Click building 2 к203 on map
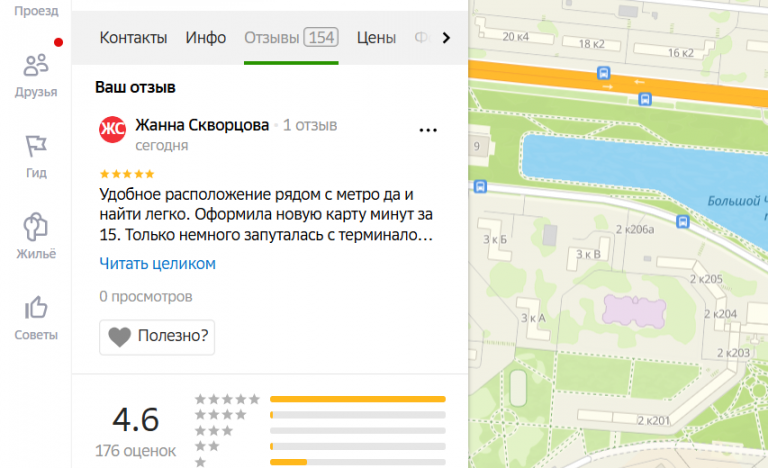This screenshot has height=468, width=768. click(733, 353)
